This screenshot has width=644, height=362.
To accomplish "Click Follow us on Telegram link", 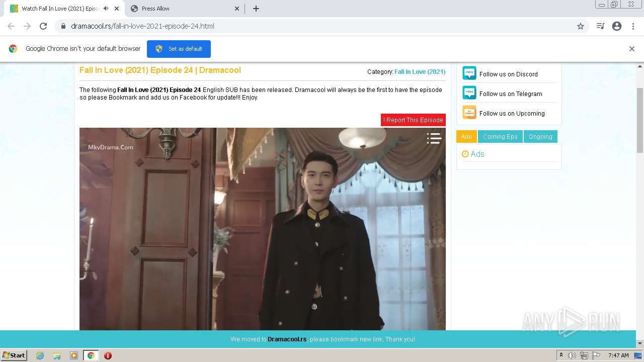I will click(511, 94).
